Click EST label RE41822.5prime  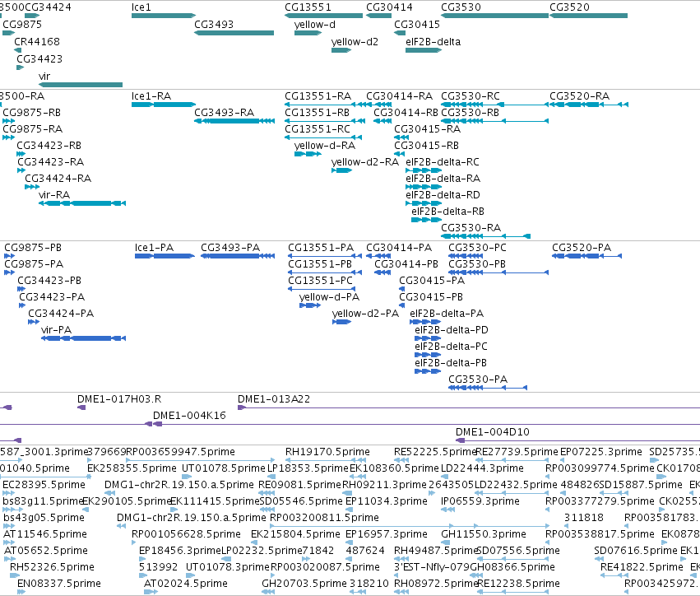642,568
